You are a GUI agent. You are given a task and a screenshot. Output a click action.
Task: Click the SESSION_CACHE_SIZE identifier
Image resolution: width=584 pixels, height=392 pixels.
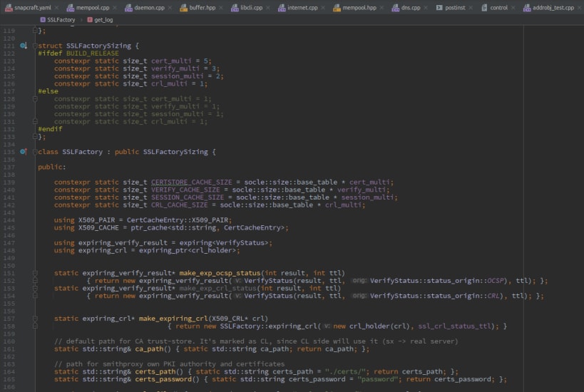(x=188, y=197)
